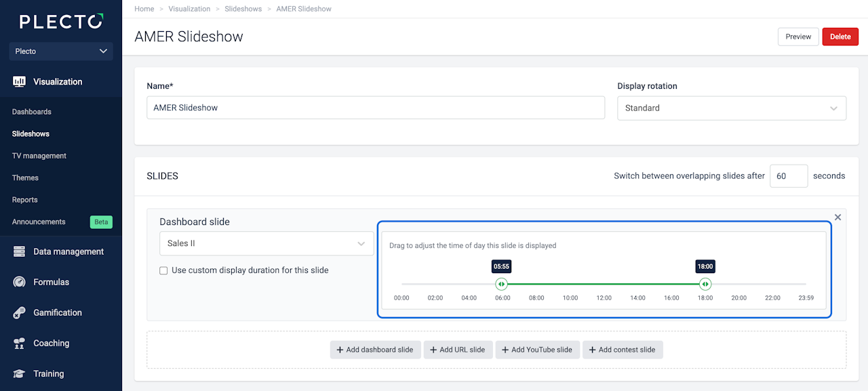Click the Coaching people icon
The width and height of the screenshot is (868, 391).
tap(19, 343)
